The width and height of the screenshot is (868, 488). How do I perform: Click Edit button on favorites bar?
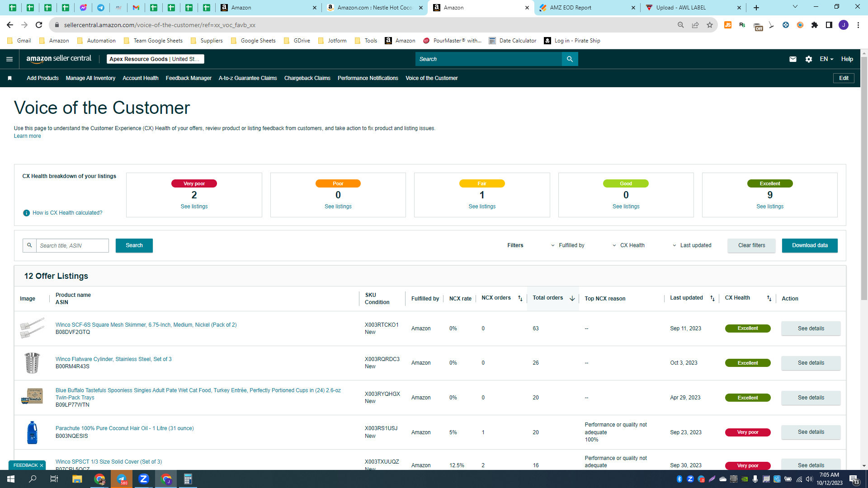(844, 78)
